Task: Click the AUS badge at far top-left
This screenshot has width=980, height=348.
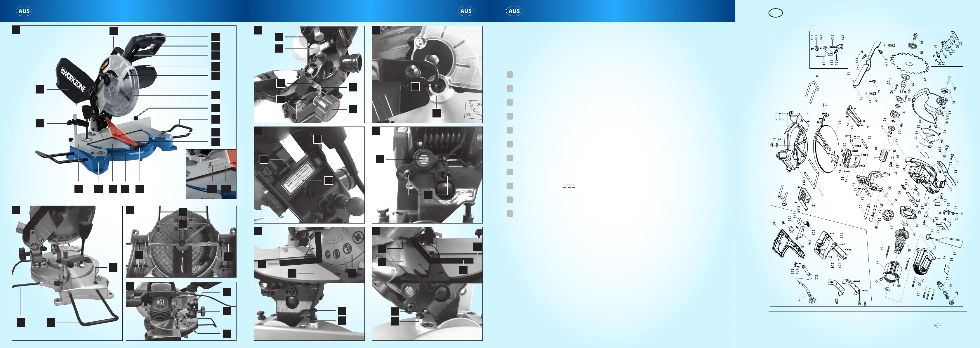Action: (x=24, y=11)
